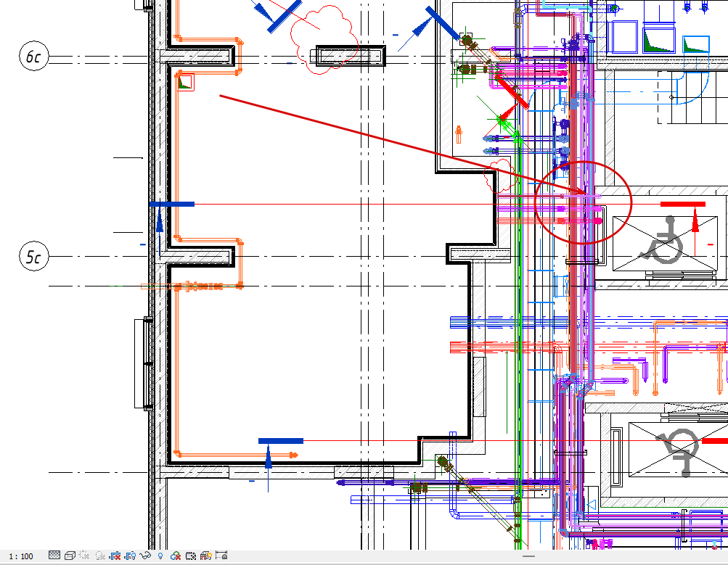Click Worksharing Display icon
The height and width of the screenshot is (565, 728).
click(176, 556)
